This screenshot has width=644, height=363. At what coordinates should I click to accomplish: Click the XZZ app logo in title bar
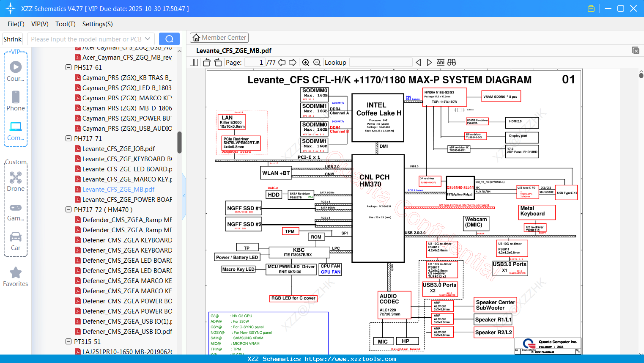tap(11, 8)
